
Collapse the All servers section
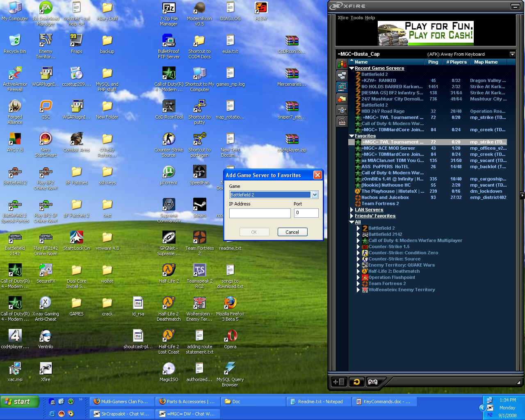[x=352, y=222]
